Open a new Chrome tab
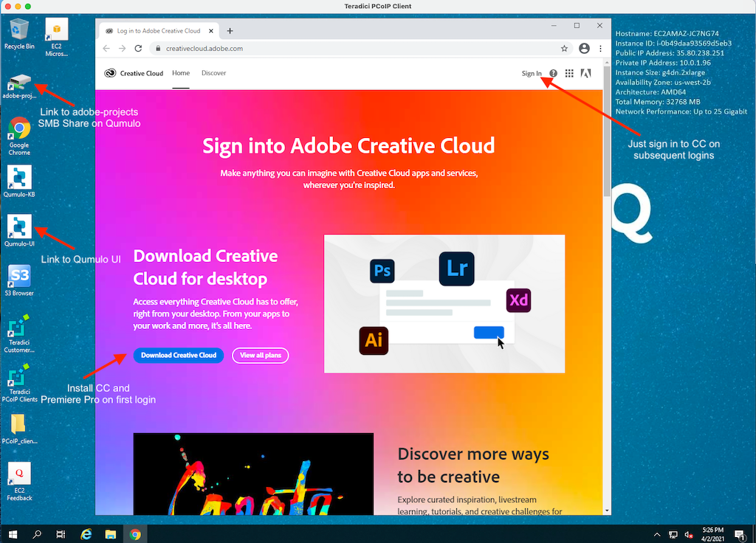 (x=230, y=31)
